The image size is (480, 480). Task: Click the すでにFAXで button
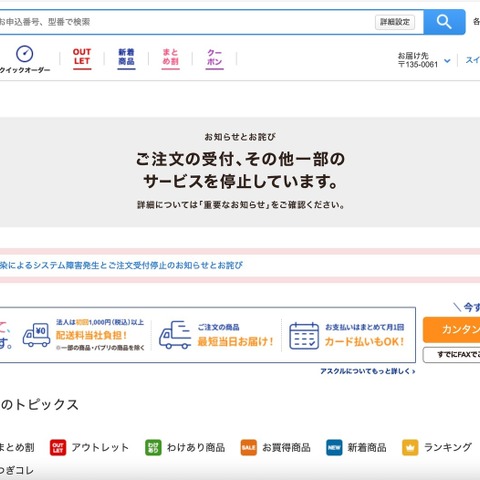pos(451,355)
